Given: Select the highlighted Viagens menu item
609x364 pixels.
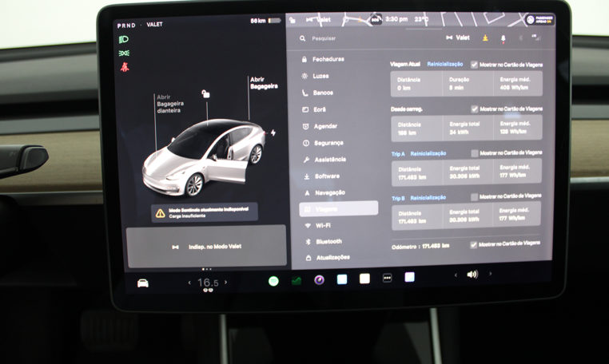Looking at the screenshot, I should pyautogui.click(x=339, y=208).
